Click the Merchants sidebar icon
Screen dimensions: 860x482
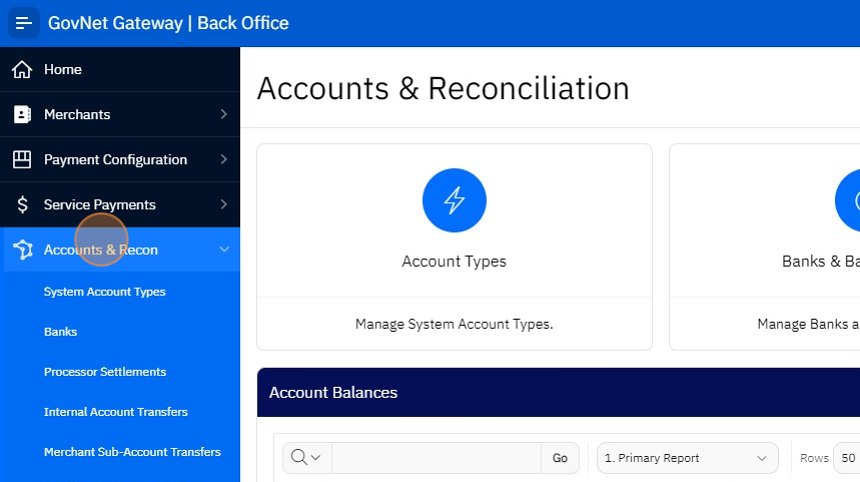(x=22, y=115)
